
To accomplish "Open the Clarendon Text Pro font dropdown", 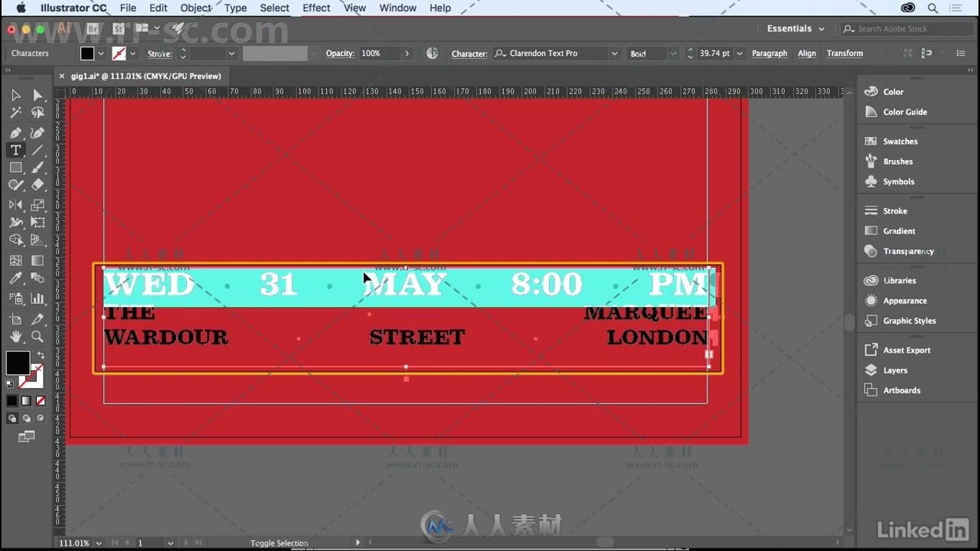I will point(614,54).
